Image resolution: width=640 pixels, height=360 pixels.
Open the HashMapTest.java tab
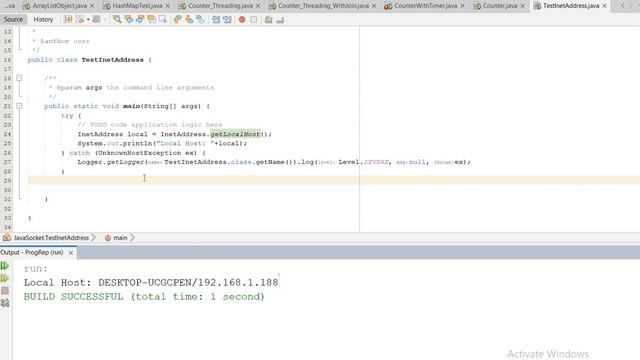pyautogui.click(x=137, y=6)
